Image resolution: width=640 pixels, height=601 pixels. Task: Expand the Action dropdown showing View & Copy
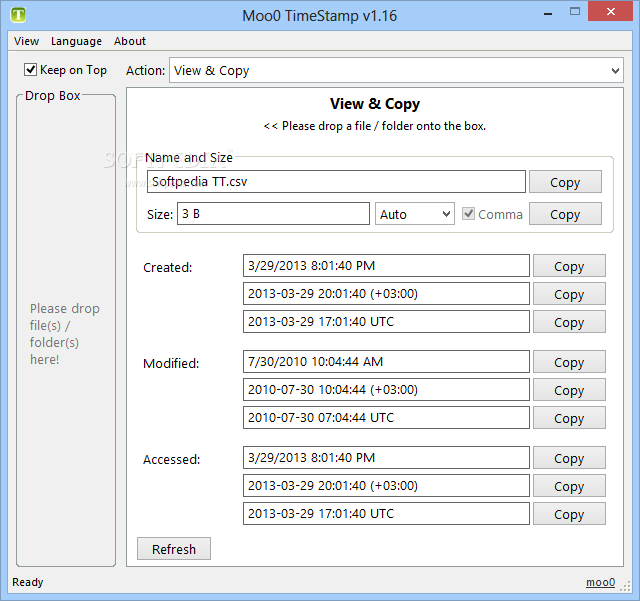396,71
